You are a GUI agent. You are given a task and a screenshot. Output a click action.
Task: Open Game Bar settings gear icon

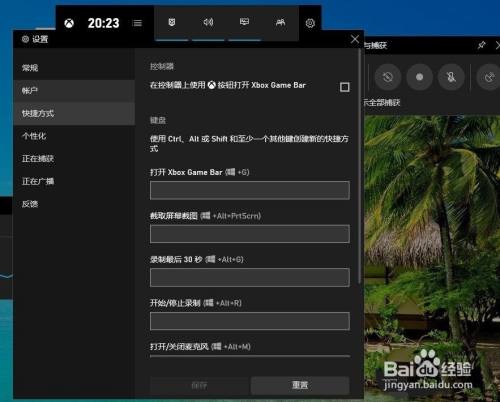[x=310, y=23]
